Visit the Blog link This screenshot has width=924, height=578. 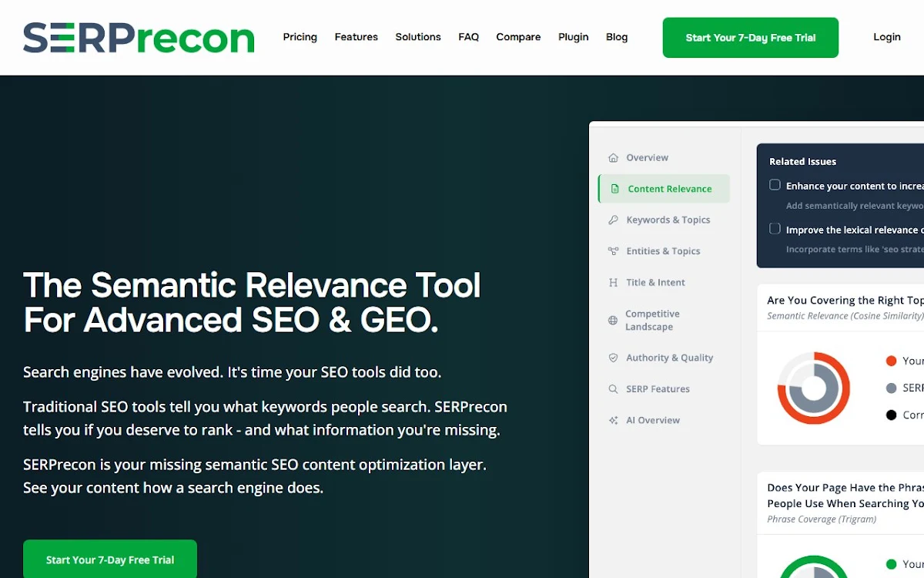coord(617,37)
